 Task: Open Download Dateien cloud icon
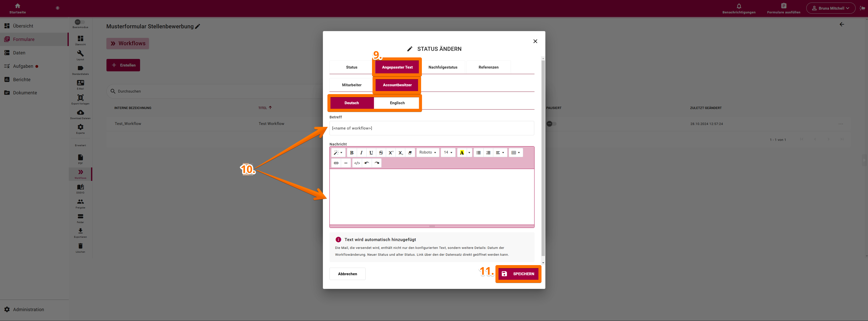coord(80,114)
